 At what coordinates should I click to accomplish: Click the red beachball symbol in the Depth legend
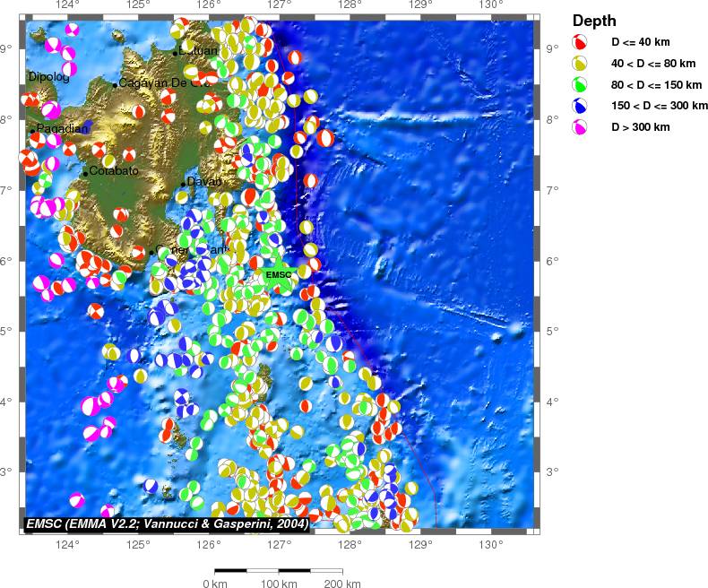click(581, 42)
